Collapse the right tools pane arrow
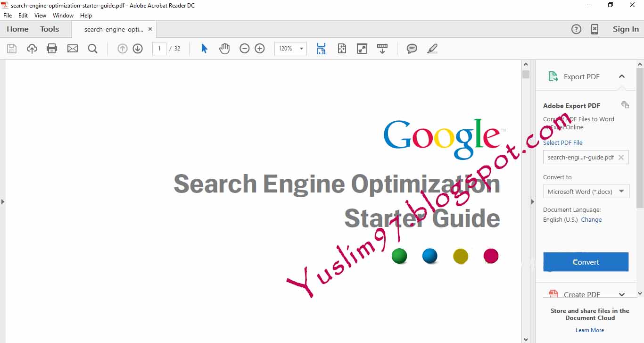 pyautogui.click(x=533, y=201)
